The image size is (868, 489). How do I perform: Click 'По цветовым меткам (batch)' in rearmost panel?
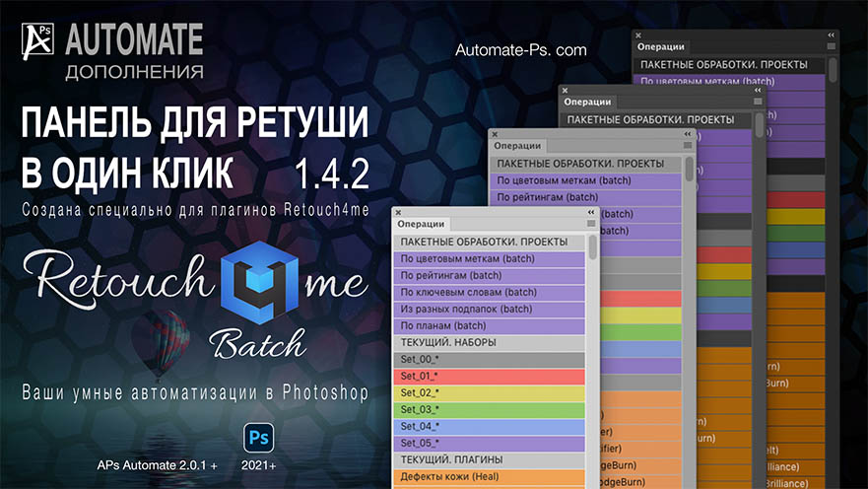click(x=730, y=81)
